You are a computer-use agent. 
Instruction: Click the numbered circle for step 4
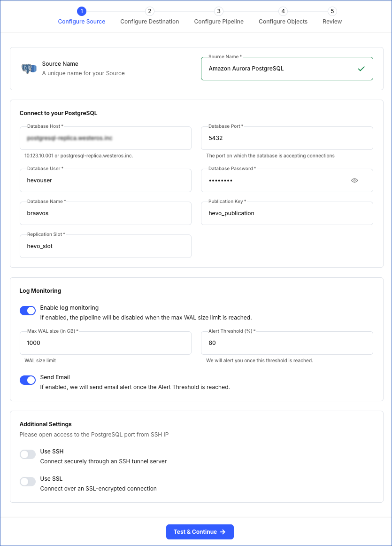(x=283, y=11)
